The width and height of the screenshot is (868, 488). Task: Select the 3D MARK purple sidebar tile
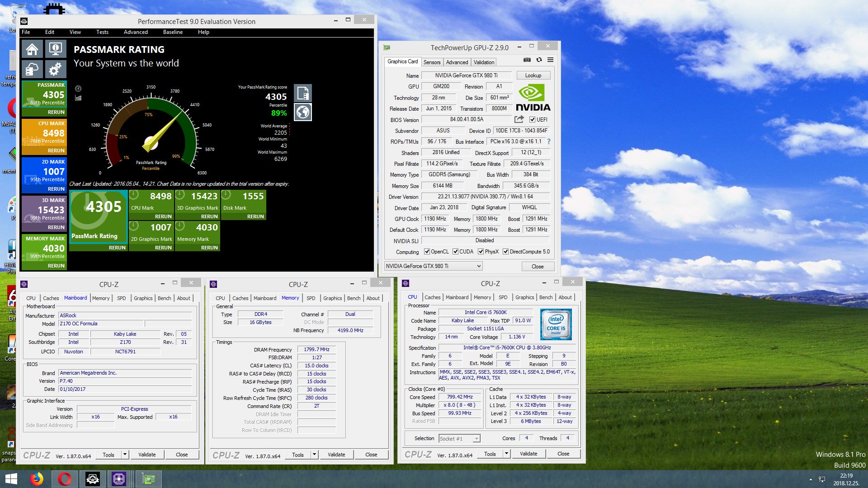tap(44, 213)
